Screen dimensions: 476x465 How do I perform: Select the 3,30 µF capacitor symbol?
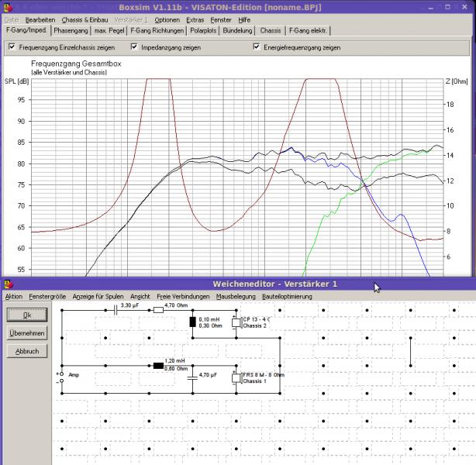pyautogui.click(x=115, y=310)
